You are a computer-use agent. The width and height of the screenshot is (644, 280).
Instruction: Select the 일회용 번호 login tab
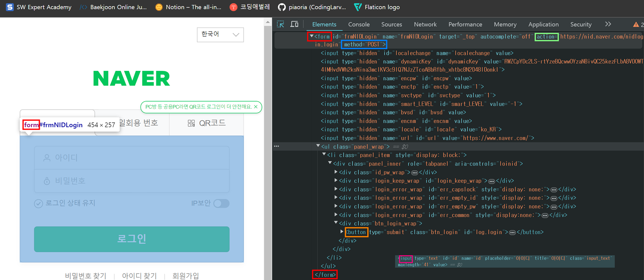coord(138,123)
